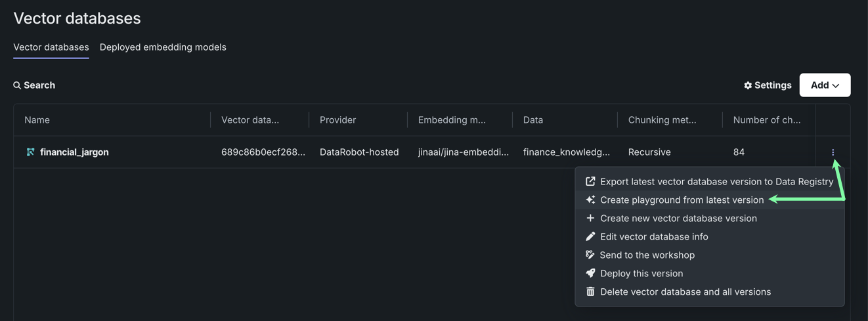Click the rocket deploy icon
Viewport: 868px width, 321px height.
coord(590,273)
